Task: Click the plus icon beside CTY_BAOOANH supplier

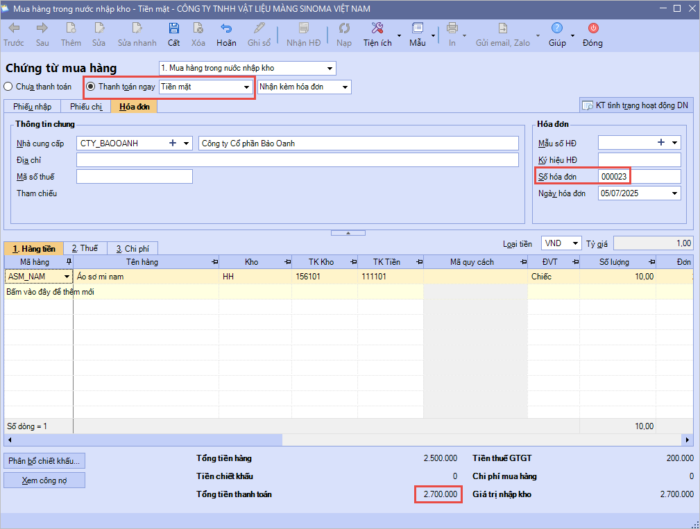Action: click(172, 143)
